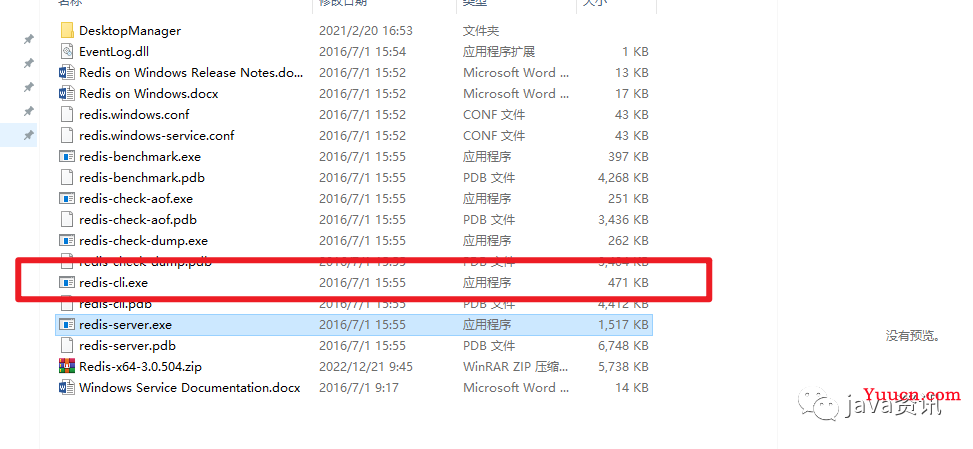This screenshot has height=449, width=973.
Task: Click the redis-cli.exe application icon
Action: (67, 283)
